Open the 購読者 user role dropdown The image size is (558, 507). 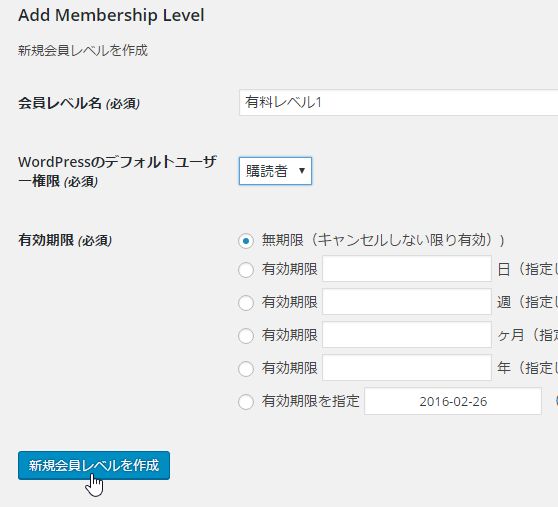(275, 171)
